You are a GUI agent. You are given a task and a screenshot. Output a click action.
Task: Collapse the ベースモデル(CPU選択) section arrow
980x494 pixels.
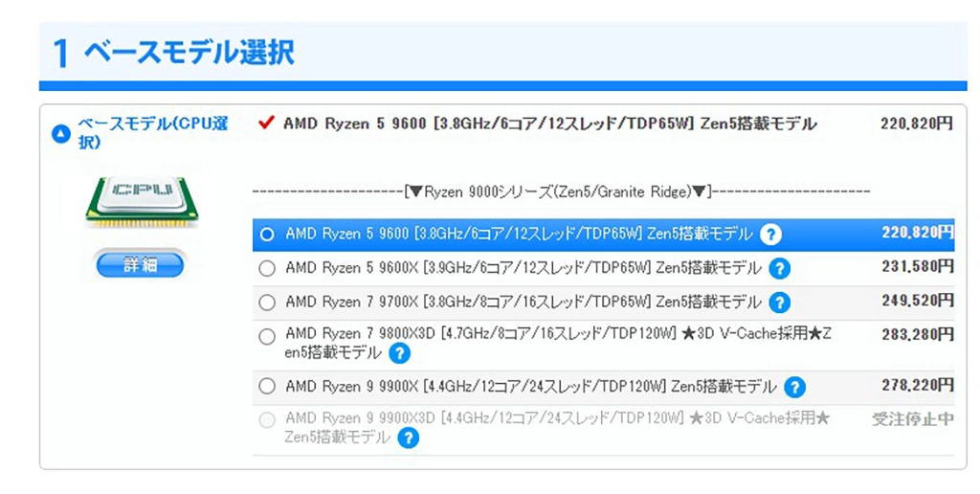click(x=60, y=133)
